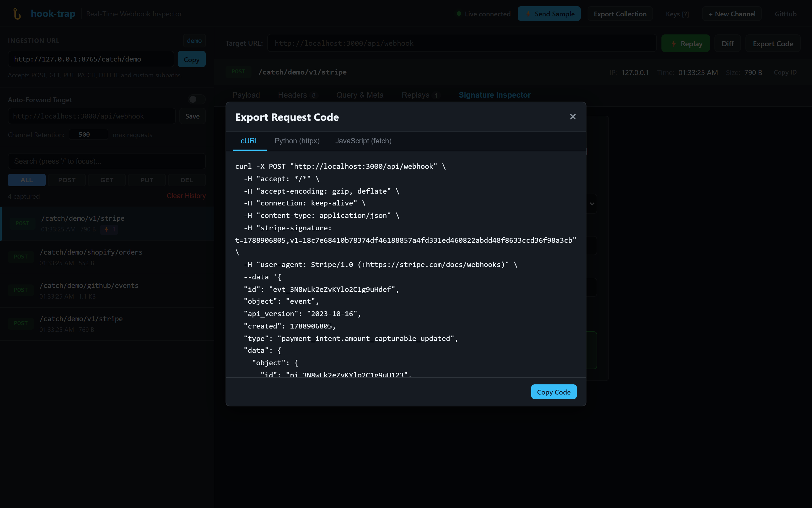Select the /catch/demo/github/events request
This screenshot has height=508, width=812.
pos(107,291)
